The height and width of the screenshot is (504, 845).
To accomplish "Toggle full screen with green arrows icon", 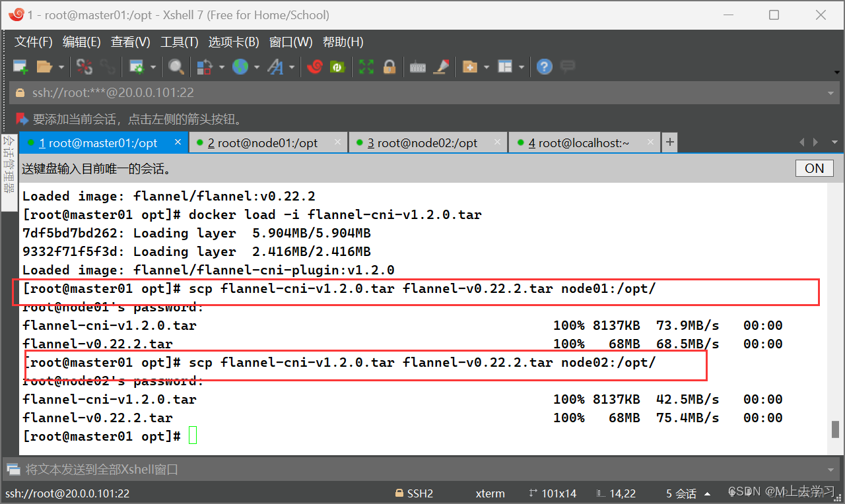I will click(x=366, y=67).
